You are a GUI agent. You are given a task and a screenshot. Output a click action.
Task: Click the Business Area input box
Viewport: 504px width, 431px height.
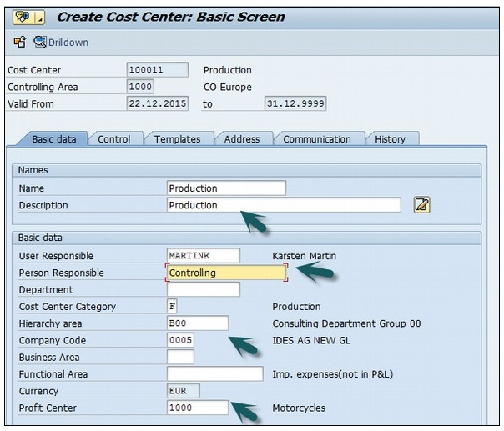click(180, 358)
